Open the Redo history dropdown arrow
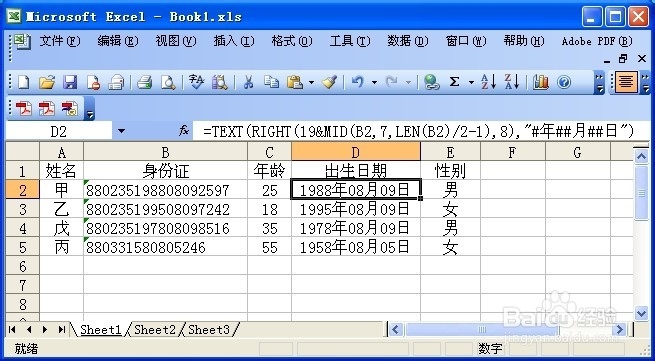This screenshot has height=361, width=655. (x=408, y=82)
